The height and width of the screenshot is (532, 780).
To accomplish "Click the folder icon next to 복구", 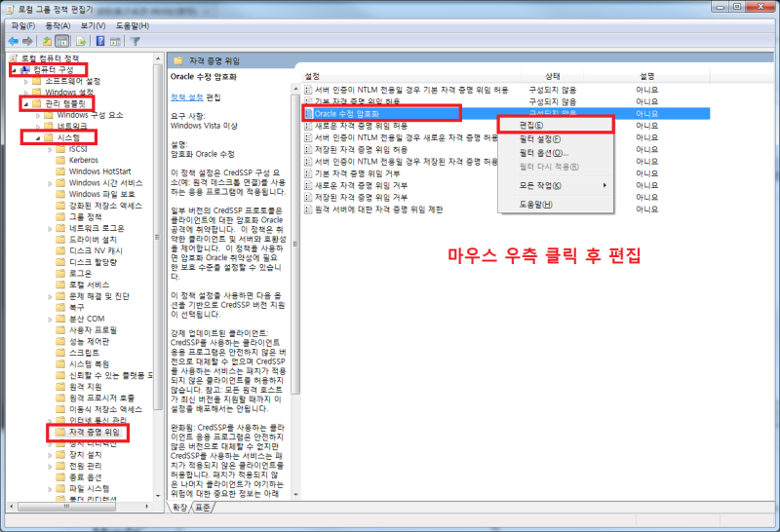I will click(60, 307).
